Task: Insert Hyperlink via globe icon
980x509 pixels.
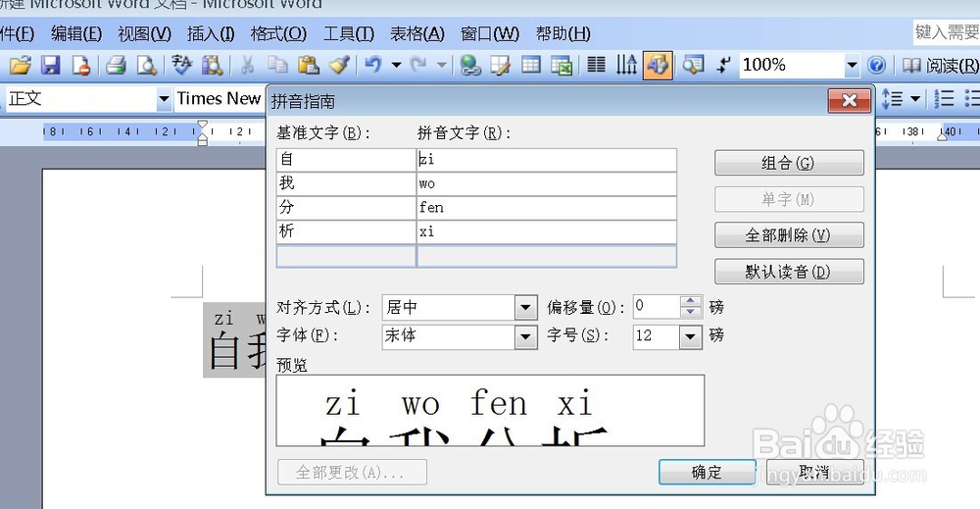Action: pos(470,65)
